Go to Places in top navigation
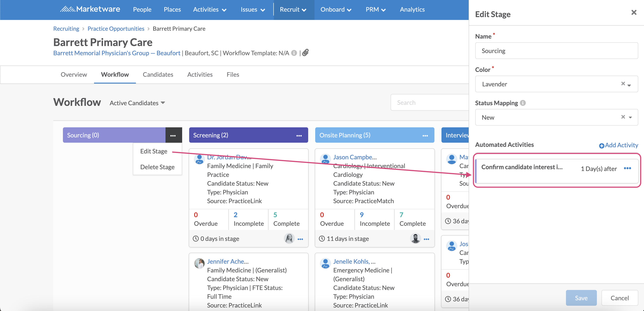 [172, 9]
